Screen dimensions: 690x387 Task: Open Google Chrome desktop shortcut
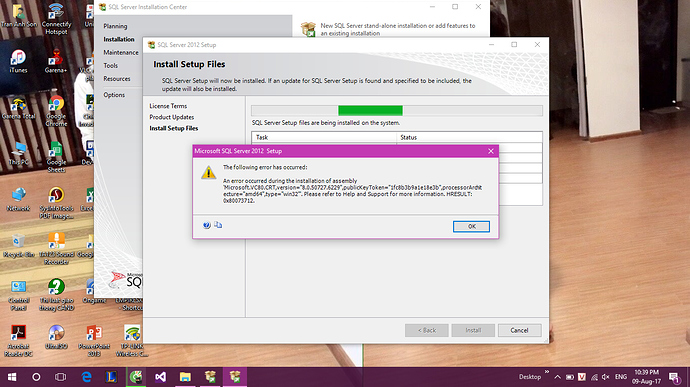click(56, 111)
